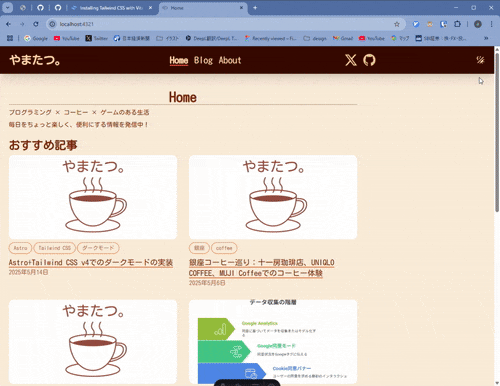
Task: Click the page's vertical scrollbar thumb
Action: coord(497,132)
